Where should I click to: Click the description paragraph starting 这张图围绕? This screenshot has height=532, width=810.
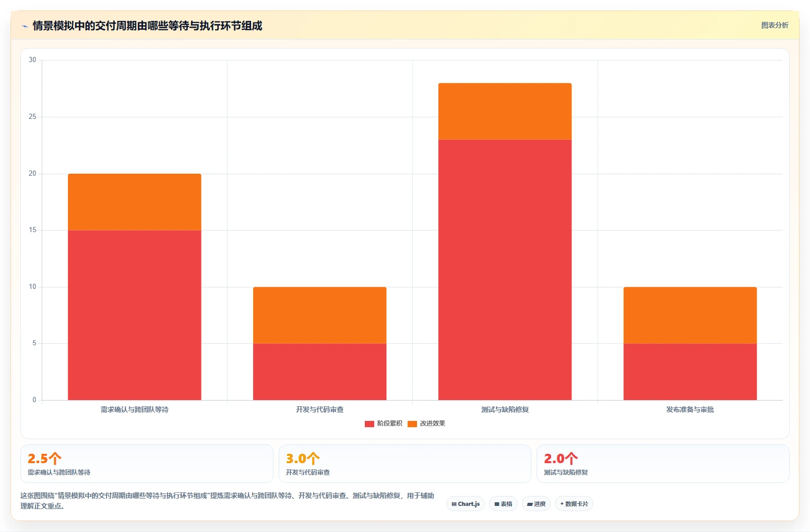click(228, 501)
